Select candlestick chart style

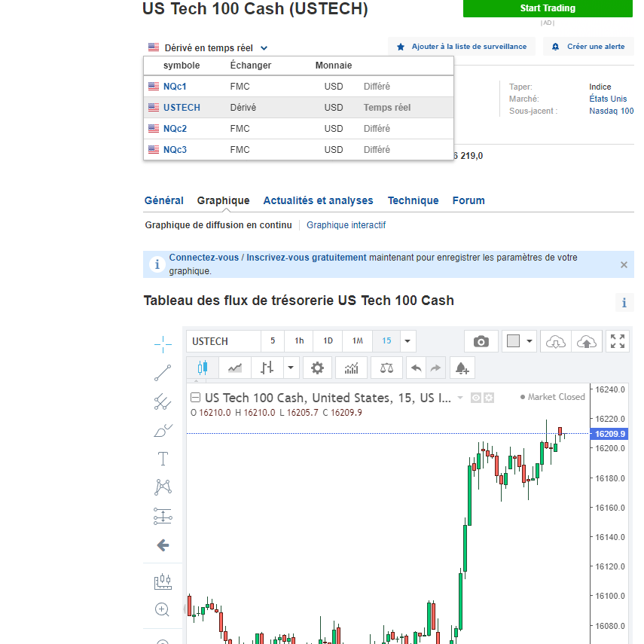203,368
